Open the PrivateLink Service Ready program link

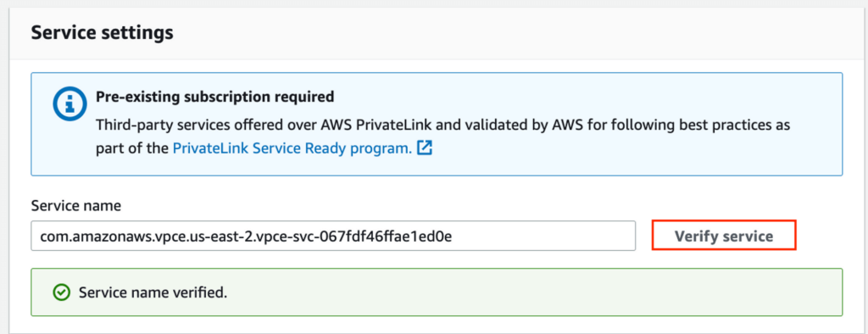tap(292, 149)
